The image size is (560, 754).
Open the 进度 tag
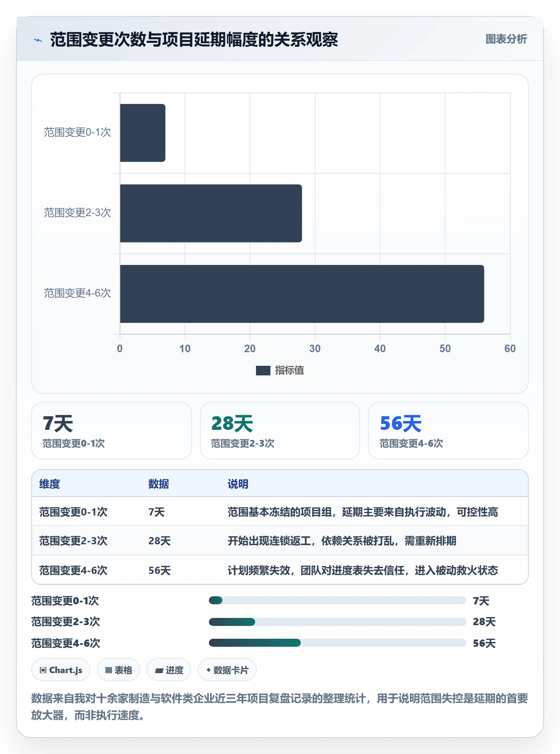coord(169,670)
